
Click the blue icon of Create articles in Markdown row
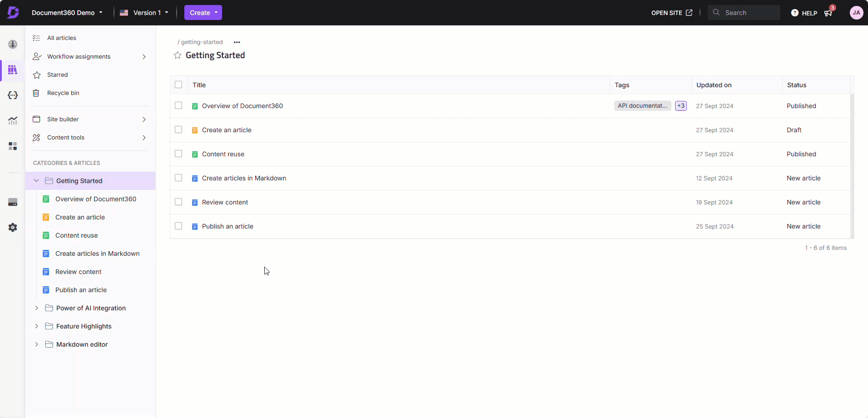[x=195, y=179]
